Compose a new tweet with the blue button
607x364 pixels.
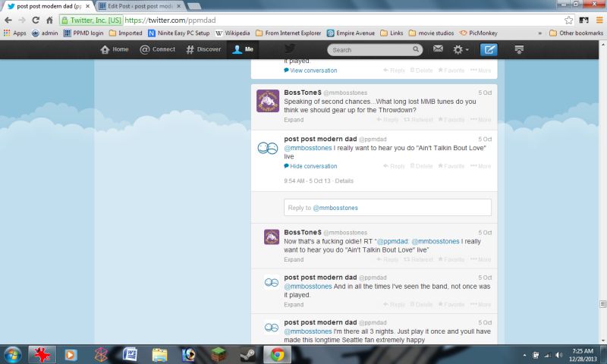(489, 49)
